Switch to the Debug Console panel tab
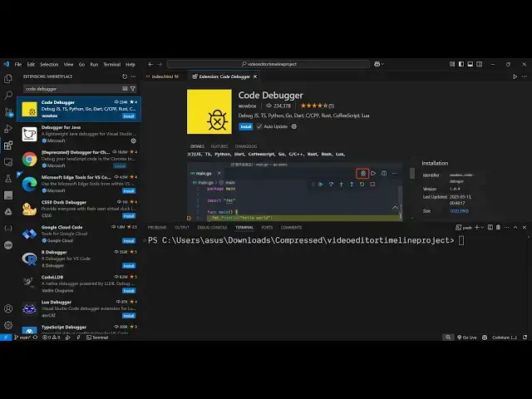 [213, 227]
